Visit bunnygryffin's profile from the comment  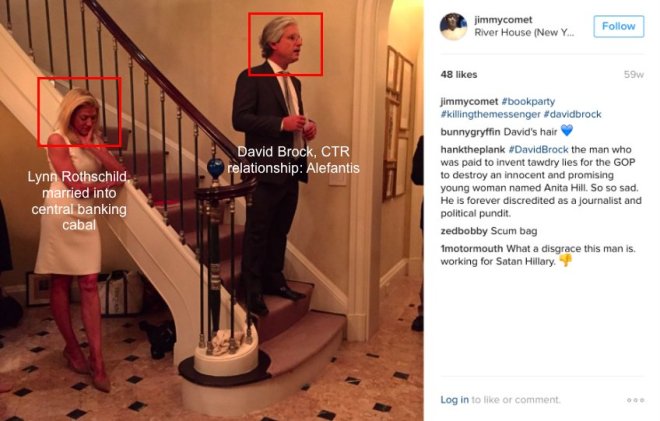470,132
